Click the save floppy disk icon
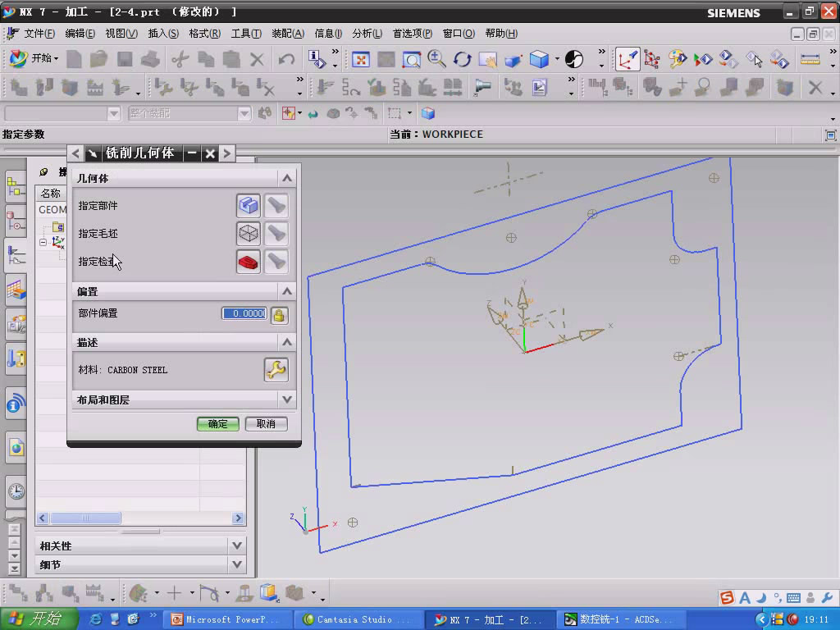Viewport: 840px width, 630px height. click(x=125, y=59)
